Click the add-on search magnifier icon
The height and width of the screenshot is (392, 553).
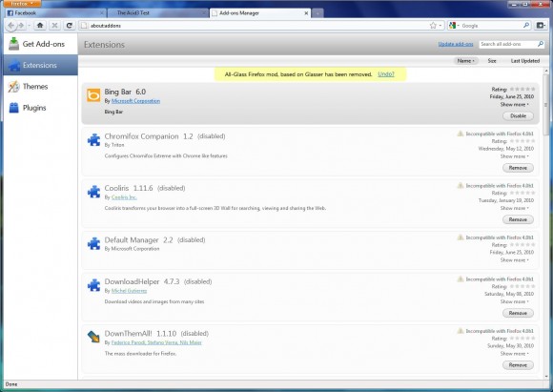(x=541, y=44)
